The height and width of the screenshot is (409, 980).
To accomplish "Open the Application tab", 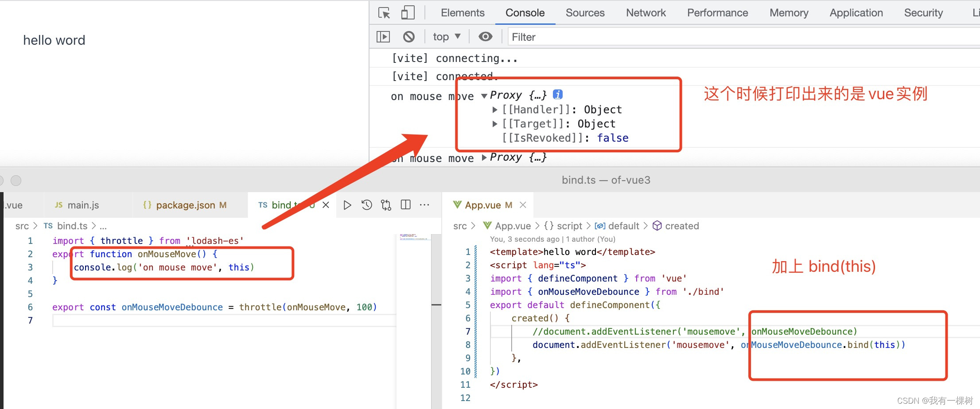I will pyautogui.click(x=856, y=13).
